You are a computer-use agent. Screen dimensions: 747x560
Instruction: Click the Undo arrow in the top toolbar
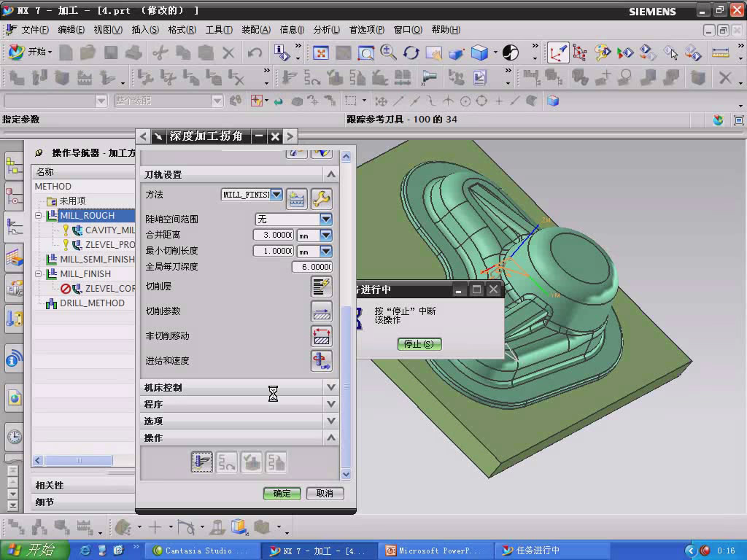tap(255, 52)
